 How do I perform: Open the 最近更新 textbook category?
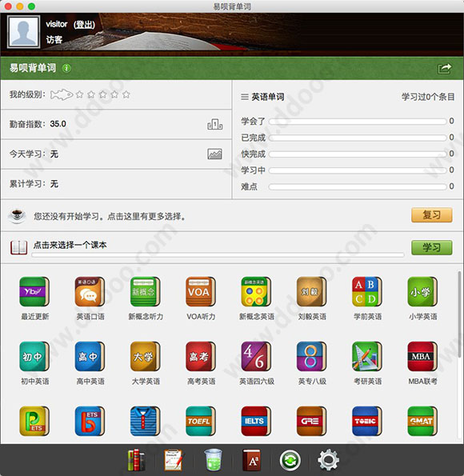point(34,291)
